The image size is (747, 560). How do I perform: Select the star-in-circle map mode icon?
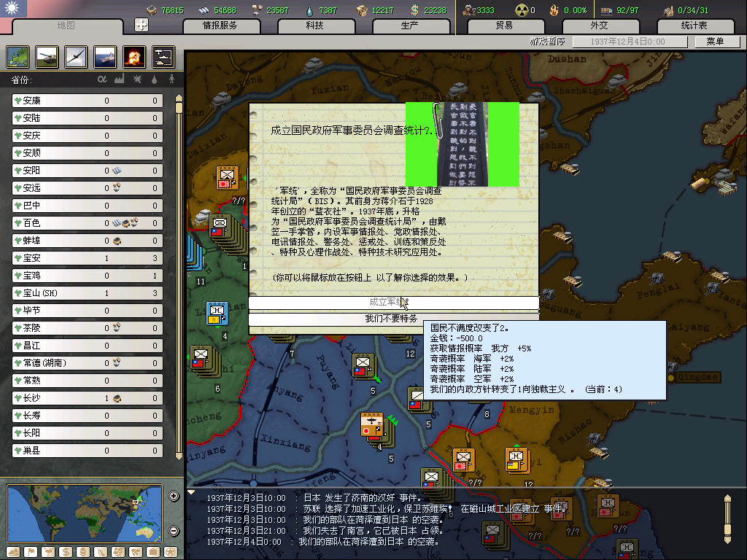[x=171, y=552]
